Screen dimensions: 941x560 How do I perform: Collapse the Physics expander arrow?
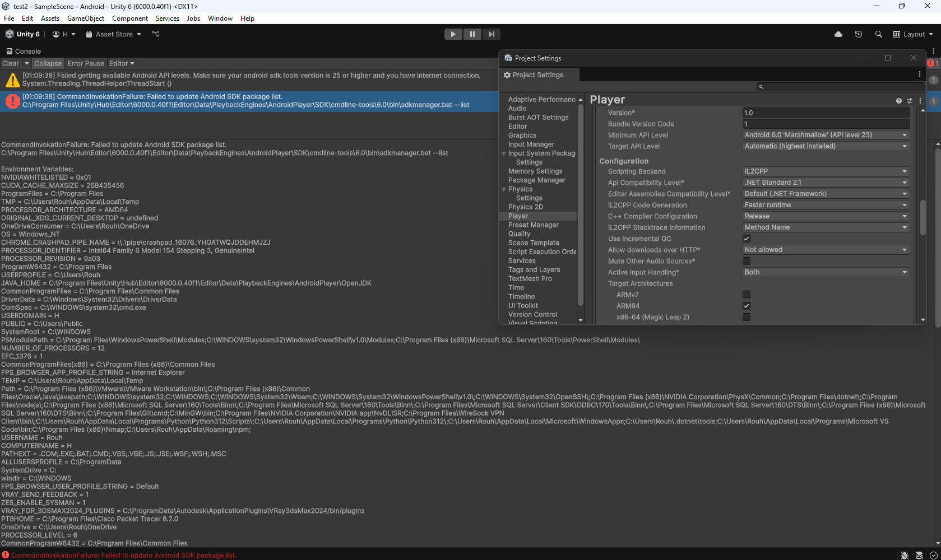coord(503,189)
